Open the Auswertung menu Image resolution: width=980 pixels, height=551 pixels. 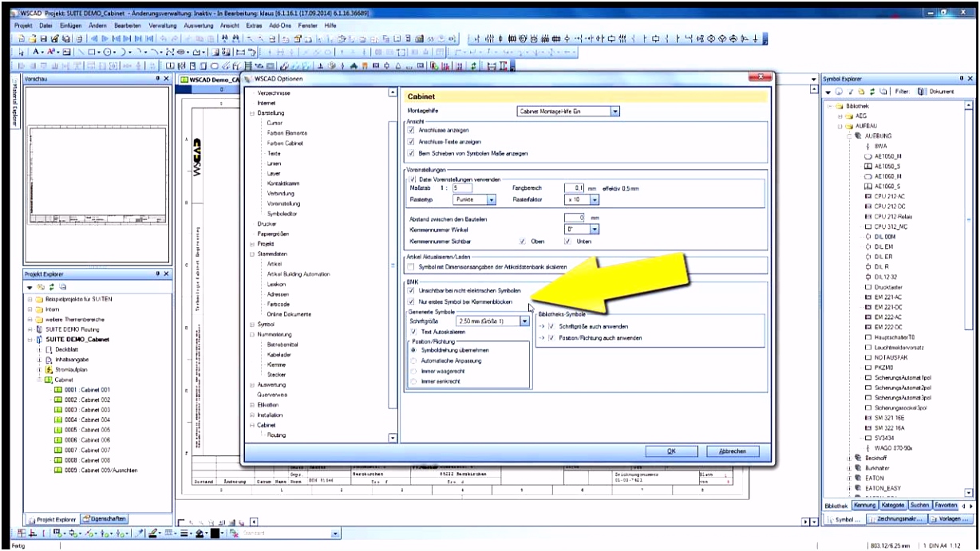199,26
